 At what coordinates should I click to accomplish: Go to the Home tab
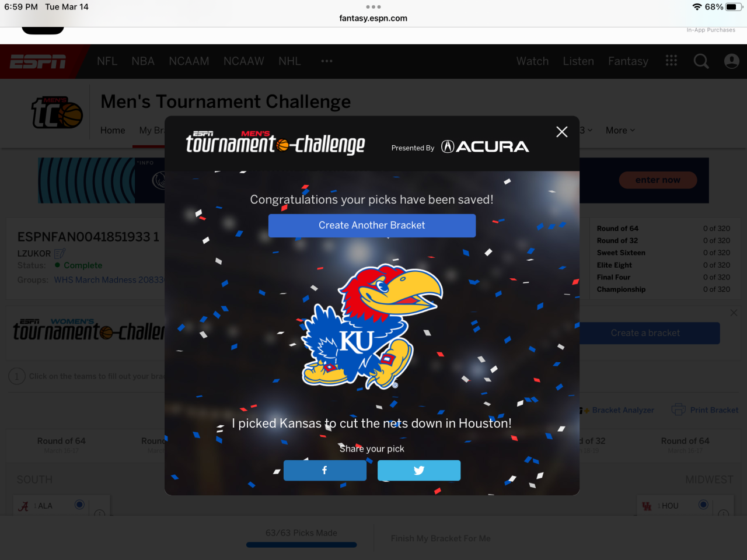[113, 130]
